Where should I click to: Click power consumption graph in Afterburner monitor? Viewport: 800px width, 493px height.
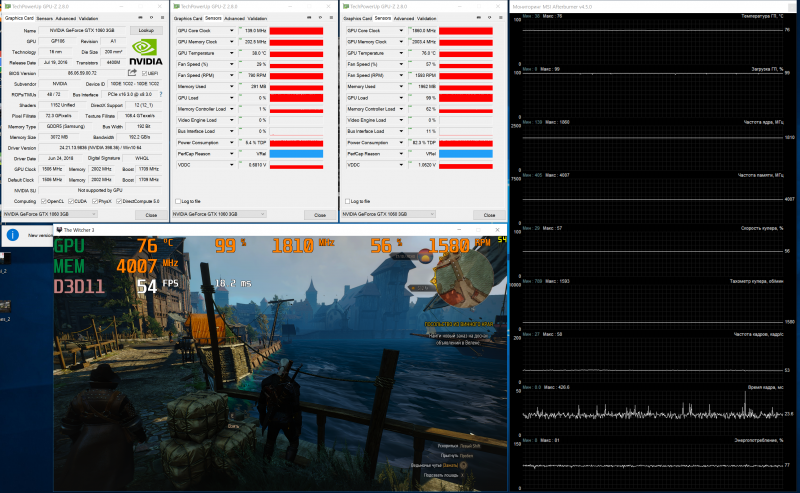coord(653,464)
